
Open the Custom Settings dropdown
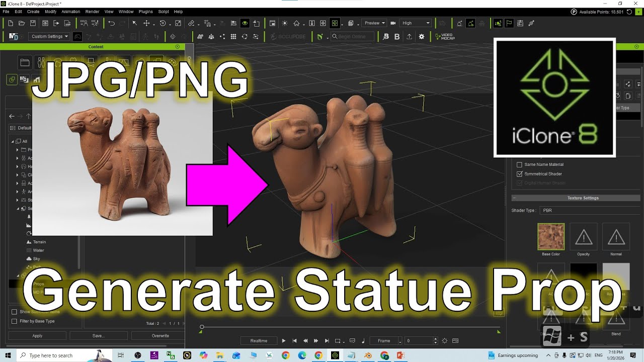49,37
